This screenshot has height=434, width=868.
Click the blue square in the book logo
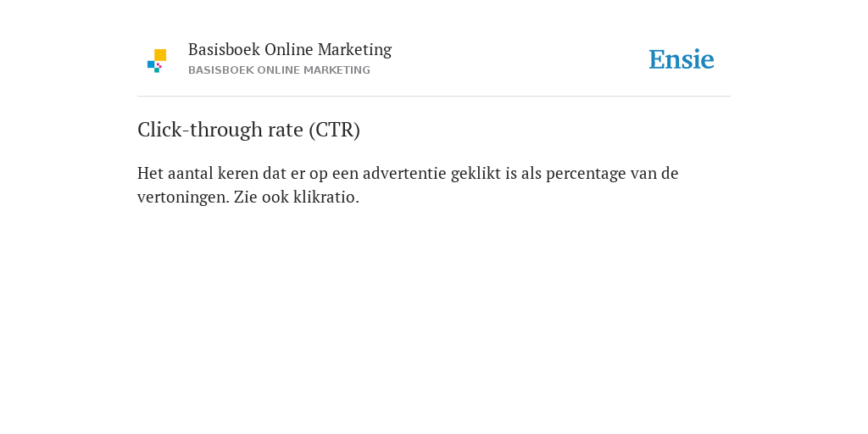151,64
